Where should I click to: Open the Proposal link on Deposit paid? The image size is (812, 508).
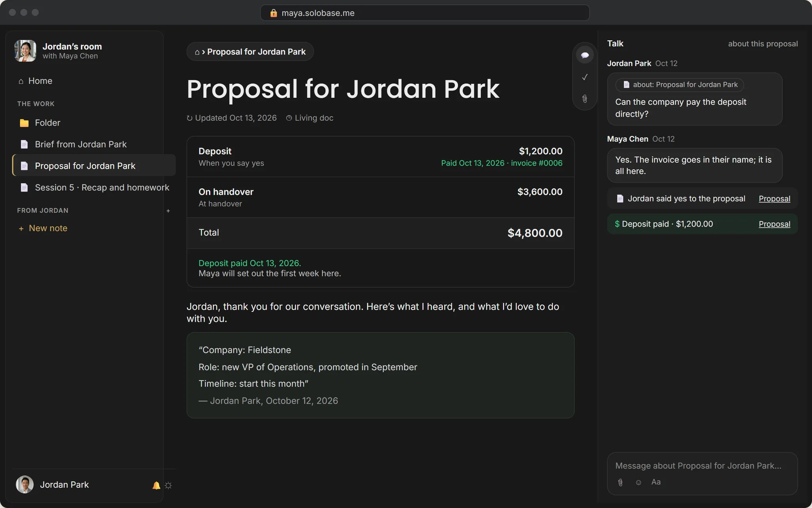pos(774,224)
